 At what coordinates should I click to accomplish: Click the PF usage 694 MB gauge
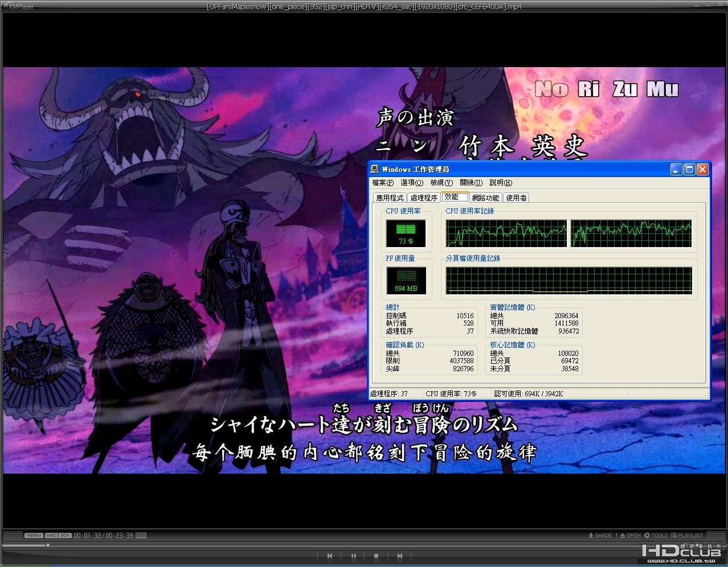tap(406, 281)
